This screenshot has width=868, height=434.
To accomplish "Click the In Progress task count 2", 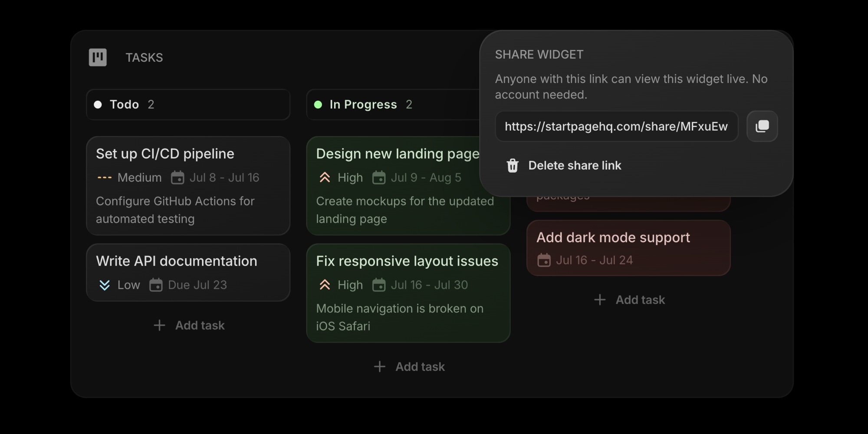I will click(409, 105).
